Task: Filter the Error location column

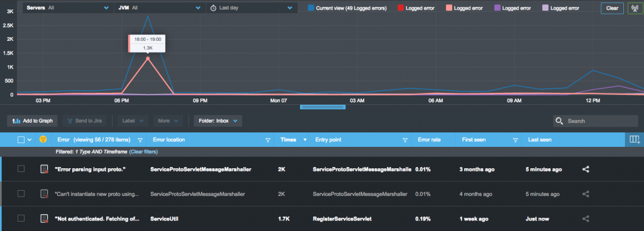Action: (268, 140)
